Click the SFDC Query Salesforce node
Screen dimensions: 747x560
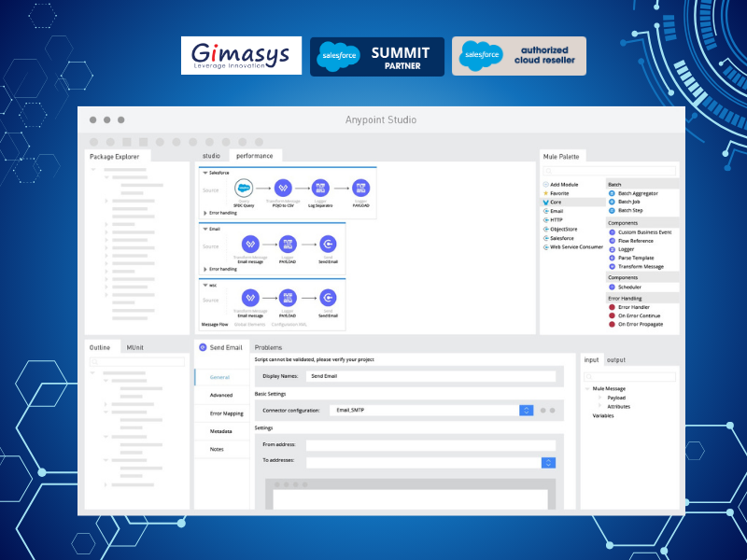pyautogui.click(x=245, y=188)
